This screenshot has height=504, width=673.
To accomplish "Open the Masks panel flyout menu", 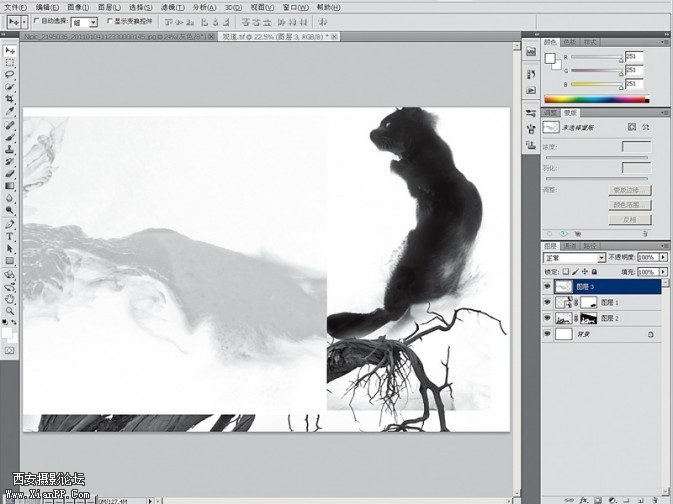I will (x=665, y=112).
